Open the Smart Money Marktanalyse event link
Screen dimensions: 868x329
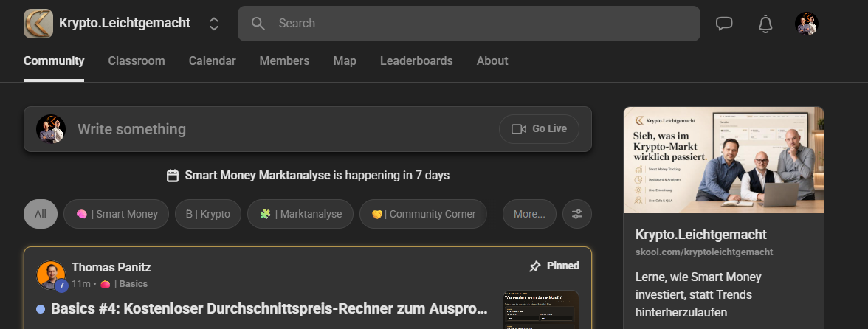coord(258,176)
